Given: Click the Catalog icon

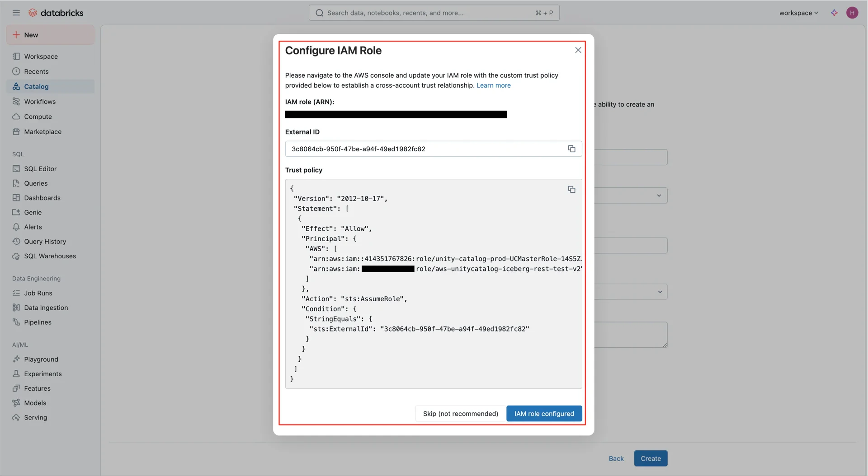Looking at the screenshot, I should 16,86.
